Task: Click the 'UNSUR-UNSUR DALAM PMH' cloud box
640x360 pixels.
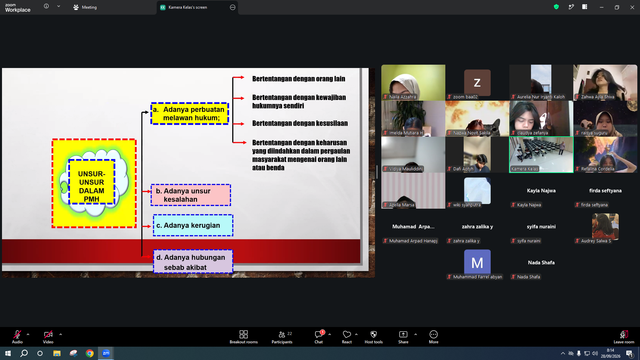Action: (91, 182)
